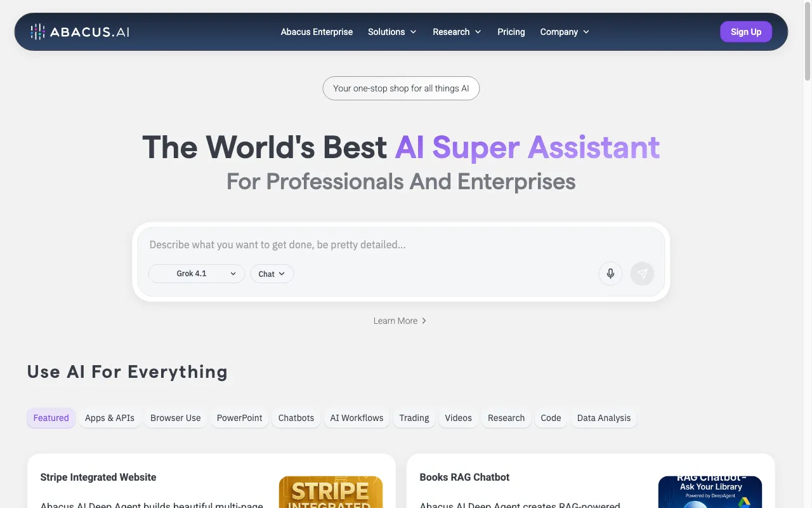Show the Data Analysis tab

pos(604,418)
